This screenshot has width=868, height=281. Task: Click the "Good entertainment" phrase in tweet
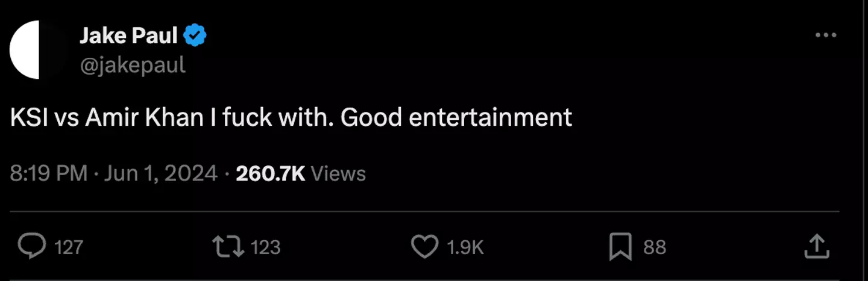pos(456,117)
